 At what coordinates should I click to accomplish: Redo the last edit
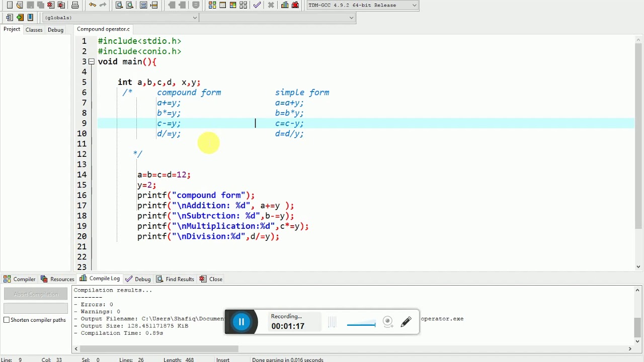point(103,5)
